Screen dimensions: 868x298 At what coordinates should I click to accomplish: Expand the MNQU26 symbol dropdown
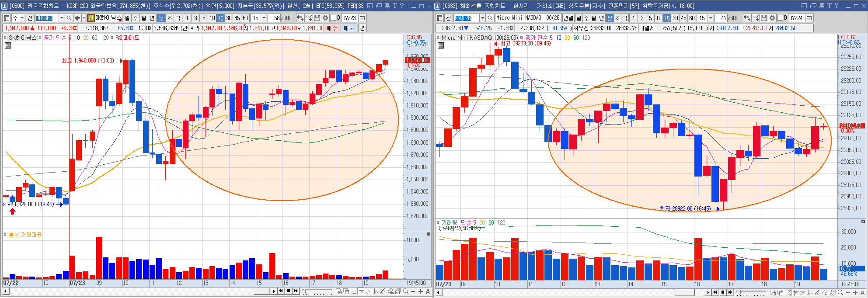click(x=482, y=18)
